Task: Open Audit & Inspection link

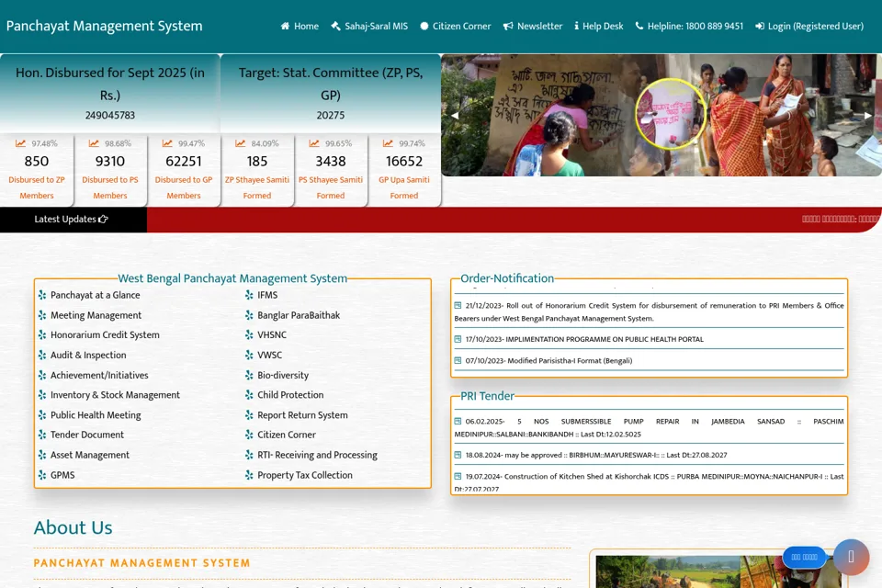Action: click(88, 355)
